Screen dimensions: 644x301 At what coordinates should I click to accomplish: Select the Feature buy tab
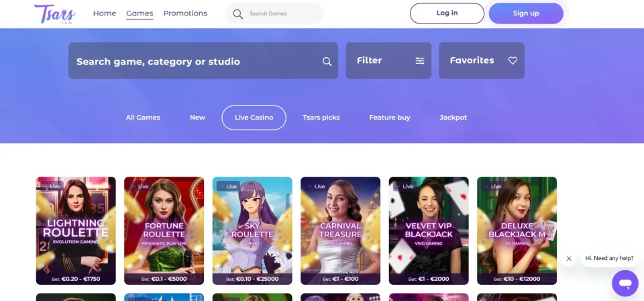point(390,118)
